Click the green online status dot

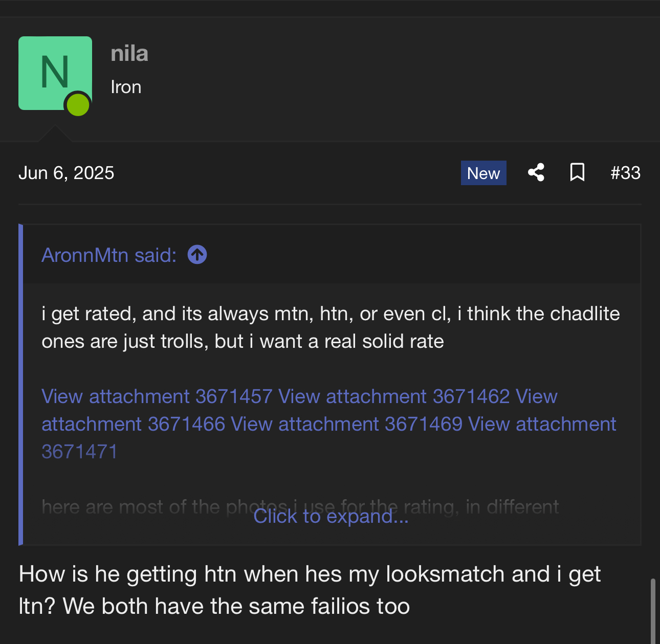(x=78, y=105)
